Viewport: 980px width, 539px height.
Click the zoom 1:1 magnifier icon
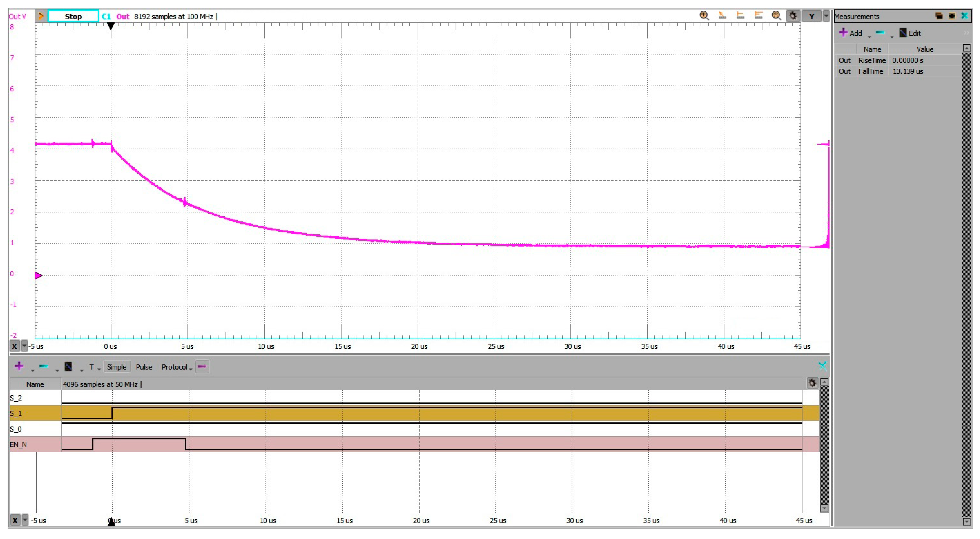(704, 16)
